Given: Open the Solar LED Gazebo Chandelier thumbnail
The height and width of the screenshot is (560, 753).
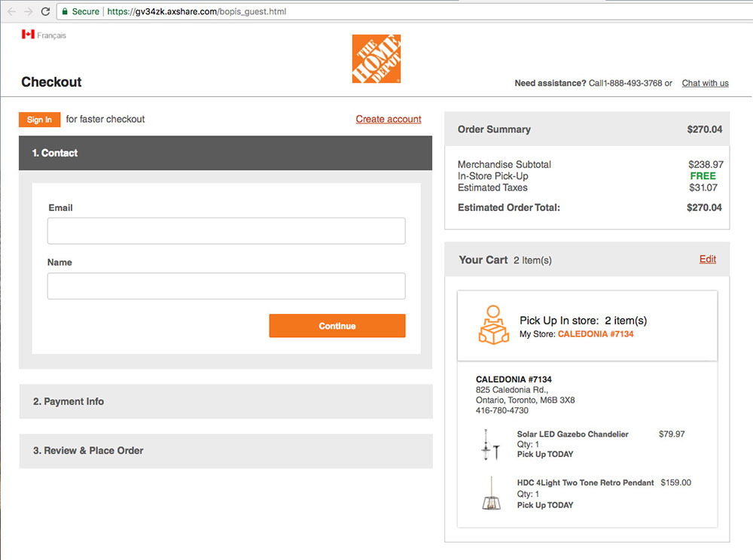Looking at the screenshot, I should click(x=491, y=444).
